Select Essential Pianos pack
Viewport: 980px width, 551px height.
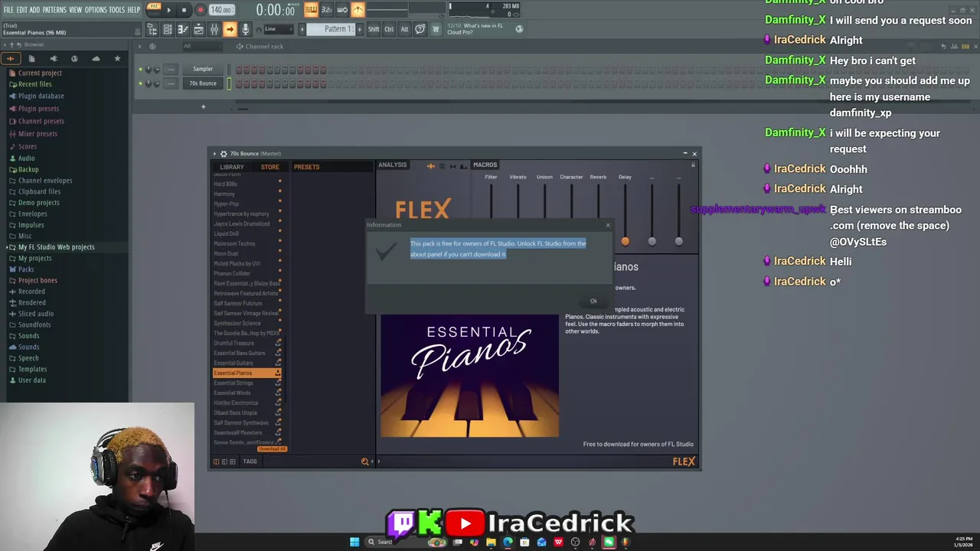(247, 373)
